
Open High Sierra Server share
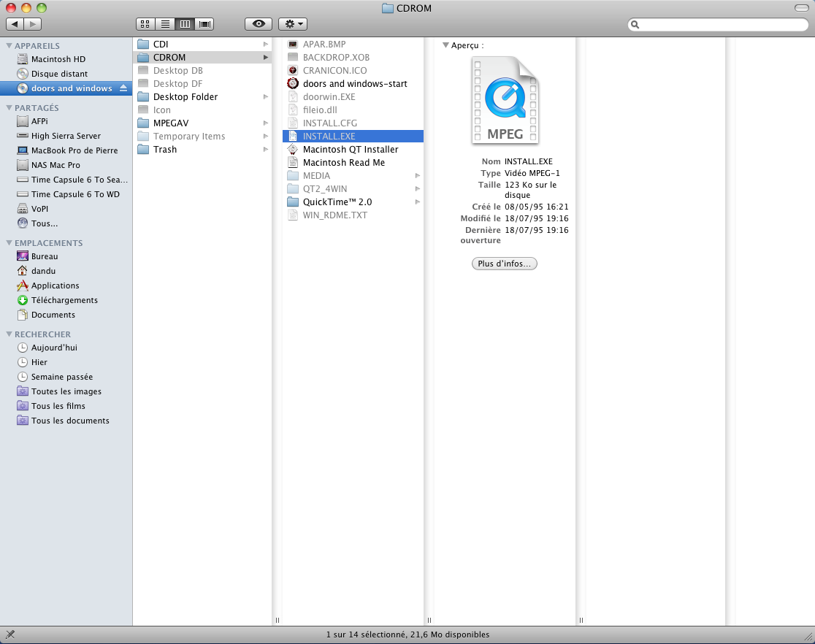coord(66,136)
